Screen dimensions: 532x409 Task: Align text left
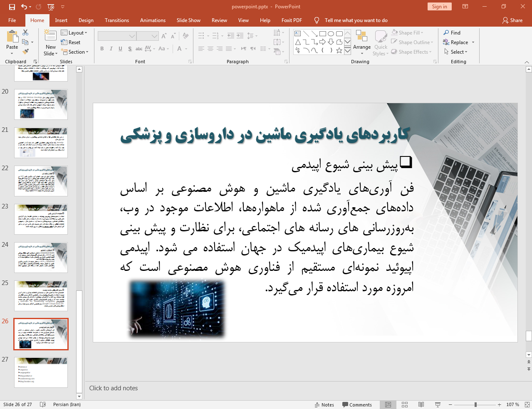[x=201, y=49]
